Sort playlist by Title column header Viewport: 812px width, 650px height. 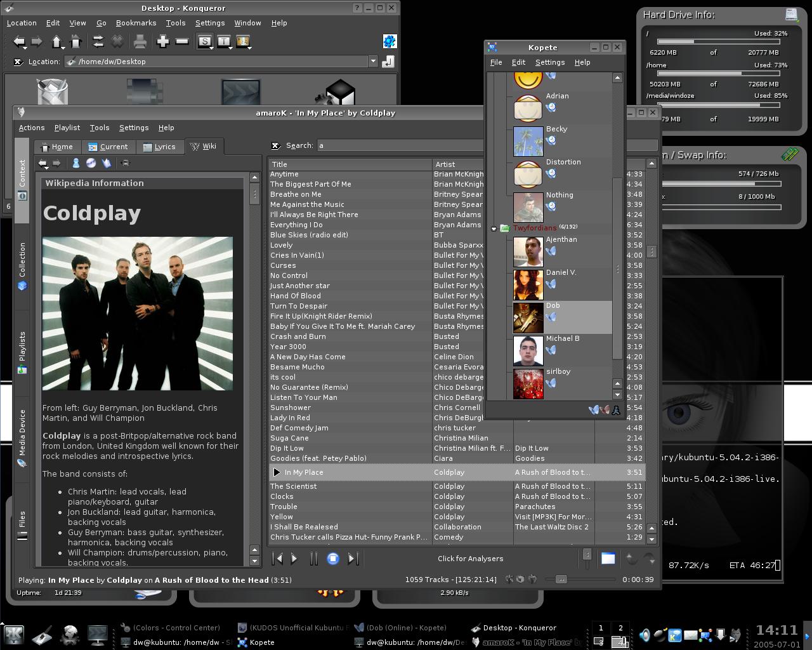(x=350, y=164)
